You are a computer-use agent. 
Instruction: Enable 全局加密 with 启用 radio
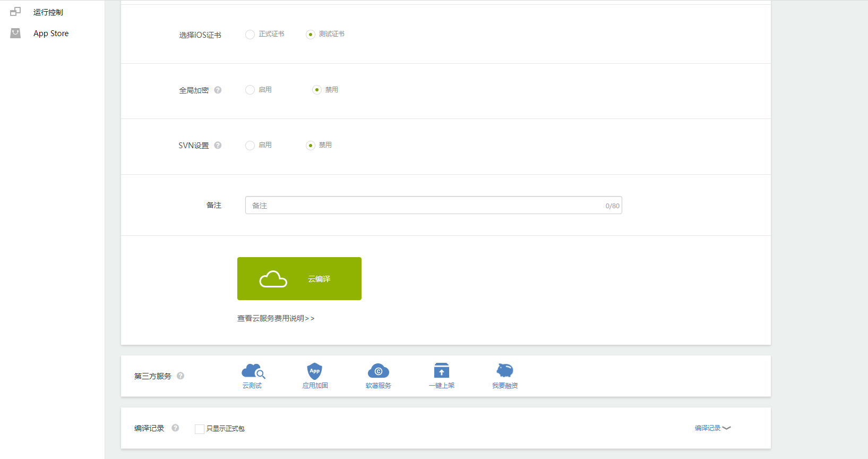[250, 90]
